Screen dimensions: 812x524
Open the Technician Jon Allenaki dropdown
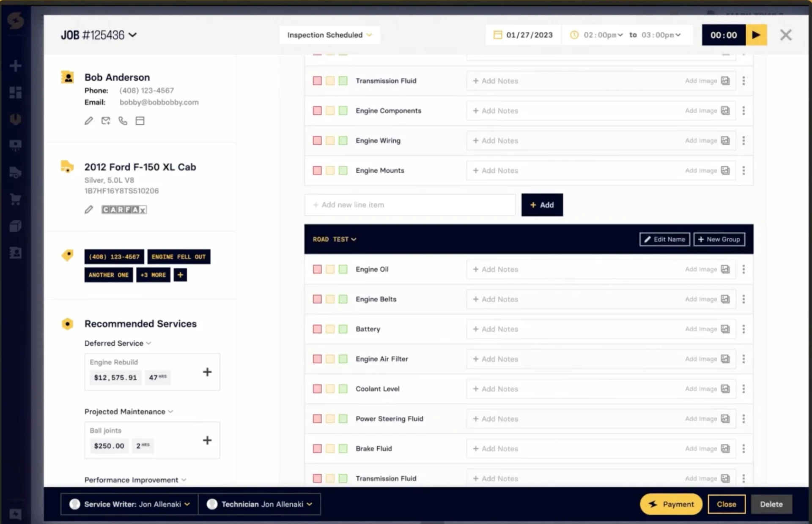click(260, 504)
